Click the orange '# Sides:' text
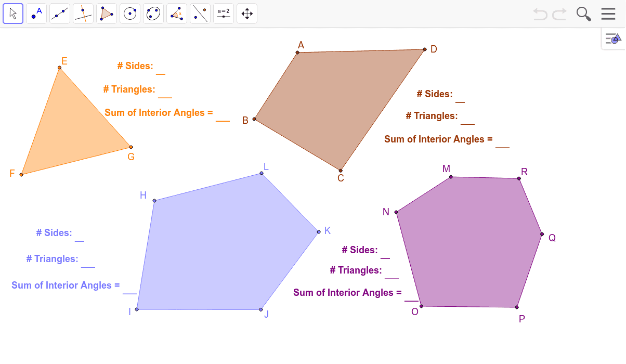 coord(135,66)
